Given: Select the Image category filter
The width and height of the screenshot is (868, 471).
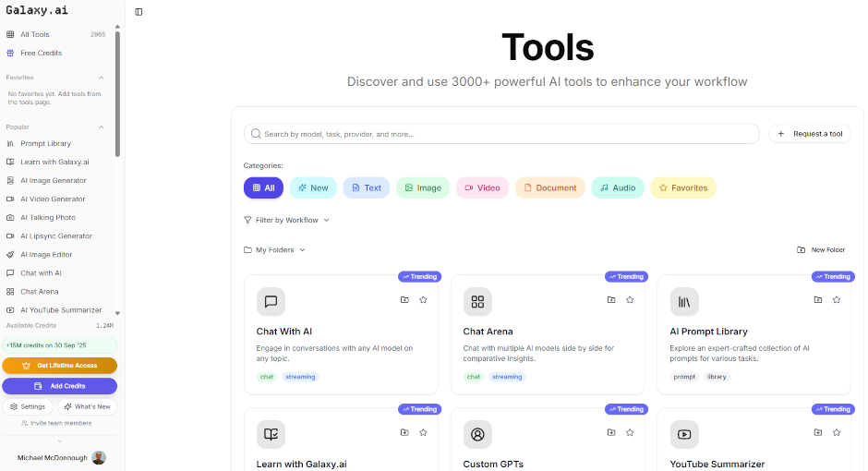Looking at the screenshot, I should point(423,188).
